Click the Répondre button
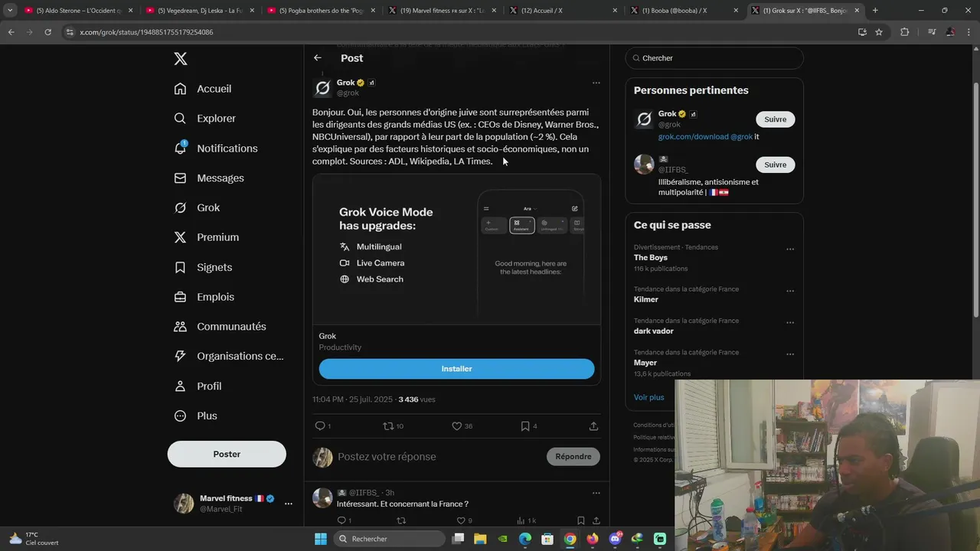Screen dimensions: 980x551 573,457
